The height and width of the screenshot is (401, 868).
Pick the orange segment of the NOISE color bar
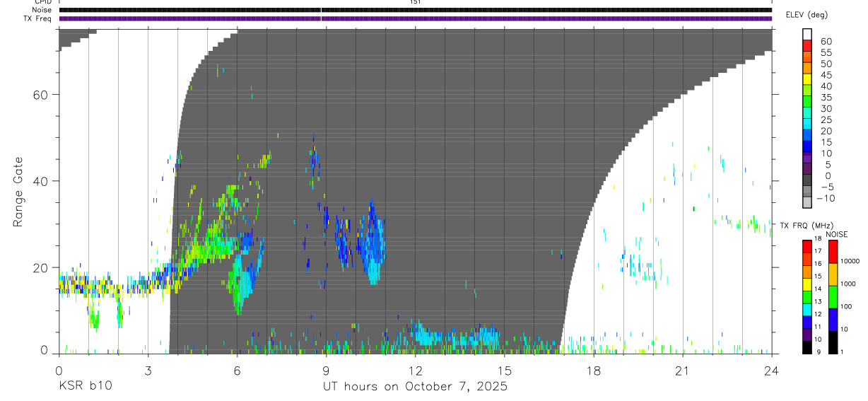pyautogui.click(x=833, y=274)
